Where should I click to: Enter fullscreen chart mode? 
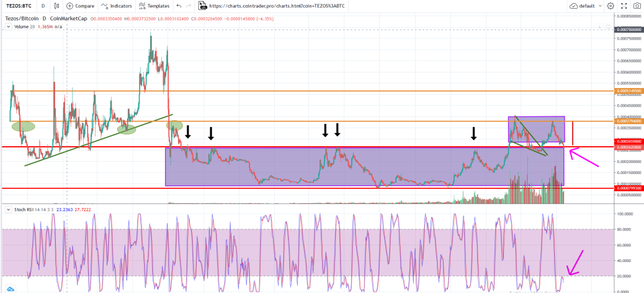tap(624, 6)
